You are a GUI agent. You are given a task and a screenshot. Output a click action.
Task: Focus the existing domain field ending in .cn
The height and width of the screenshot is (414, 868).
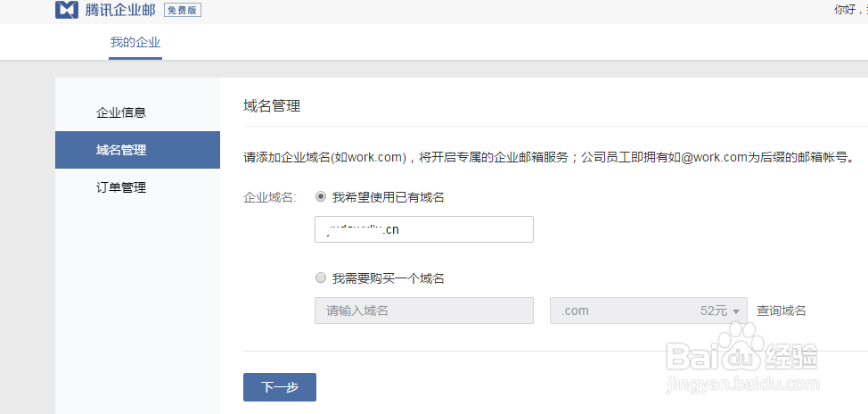pyautogui.click(x=424, y=229)
